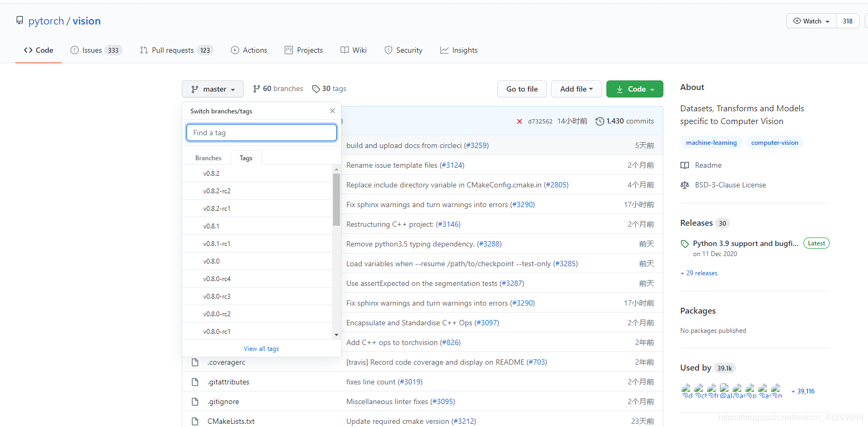Click the + 39,116 dependents link
This screenshot has height=427, width=868.
tap(803, 391)
